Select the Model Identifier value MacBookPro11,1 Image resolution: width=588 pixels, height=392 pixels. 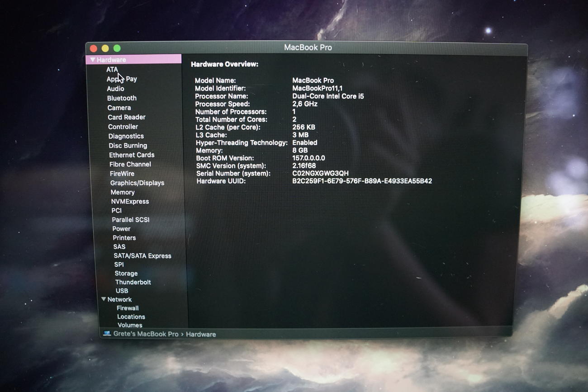(x=318, y=88)
